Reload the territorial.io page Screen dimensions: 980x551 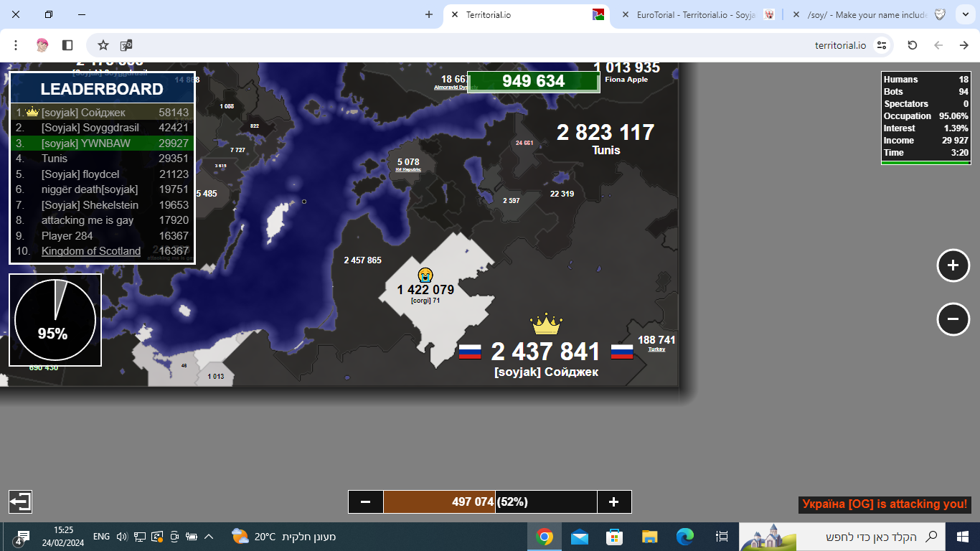[913, 45]
